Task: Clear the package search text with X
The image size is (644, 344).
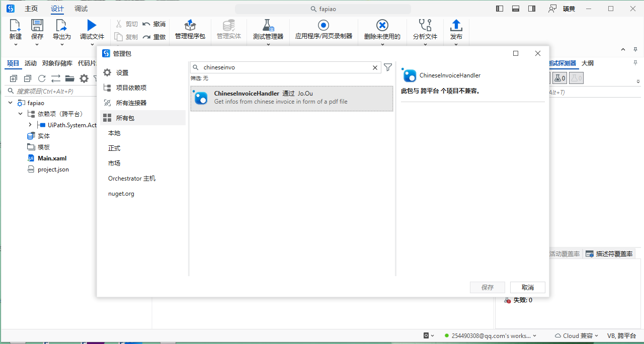Action: point(375,67)
